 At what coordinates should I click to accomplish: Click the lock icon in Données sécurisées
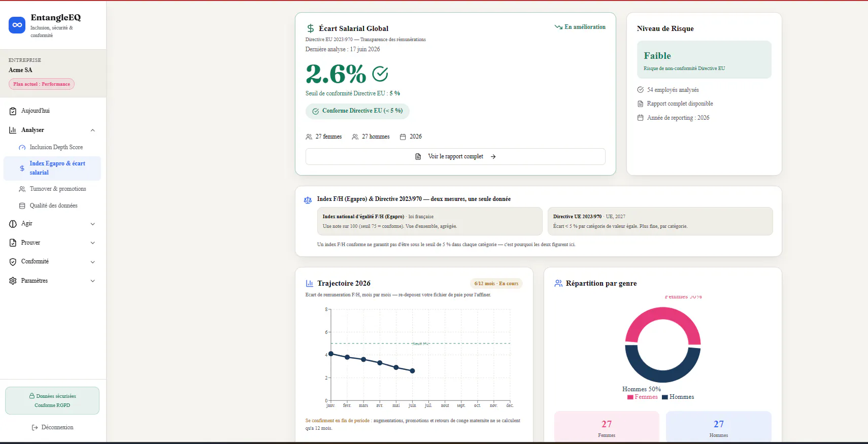pos(32,396)
